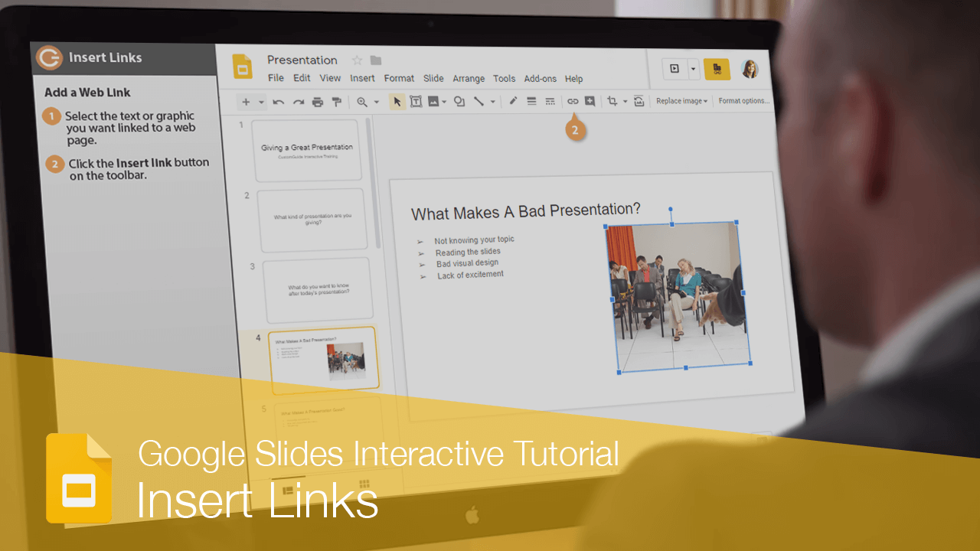Image resolution: width=980 pixels, height=551 pixels.
Task: Click the Undo icon
Action: click(x=279, y=101)
